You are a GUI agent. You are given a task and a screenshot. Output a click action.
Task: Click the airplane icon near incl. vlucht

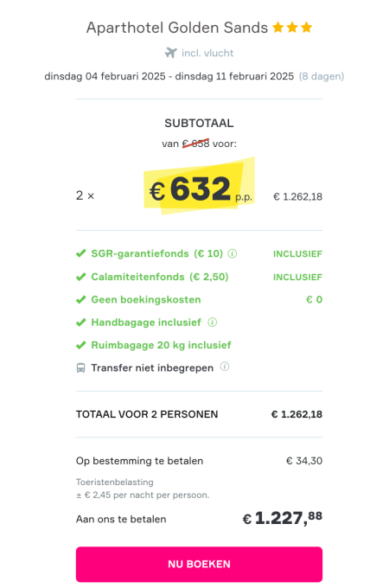[x=170, y=53]
